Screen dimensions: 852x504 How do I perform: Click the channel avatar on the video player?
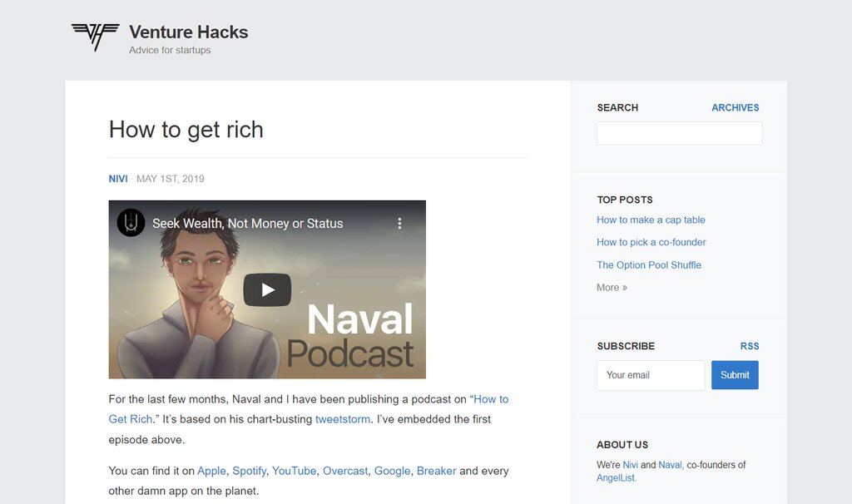coord(130,223)
